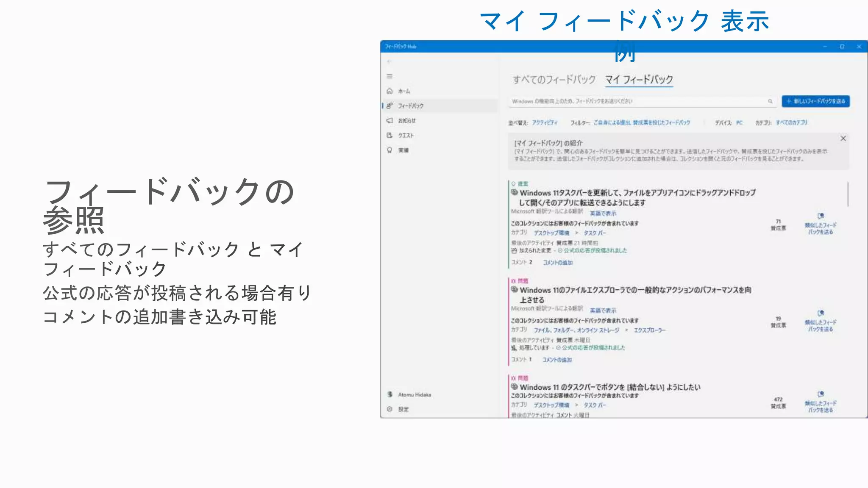This screenshot has width=868, height=488.
Task: Click タスク バー category of drag-drop item
Action: pos(595,233)
